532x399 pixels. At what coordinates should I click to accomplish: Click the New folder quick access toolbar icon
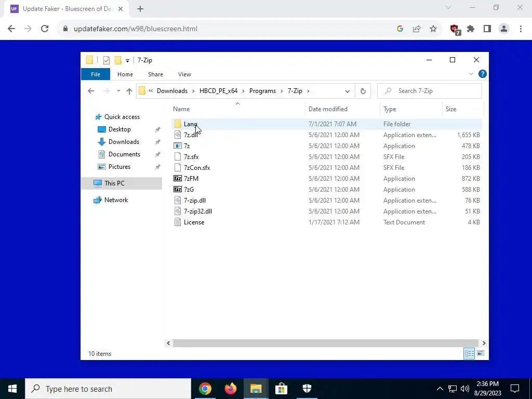pos(118,60)
